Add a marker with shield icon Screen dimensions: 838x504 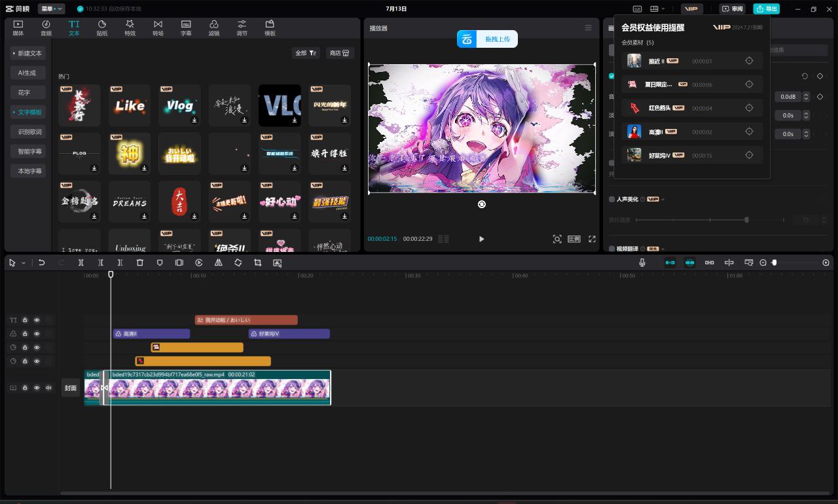[160, 262]
